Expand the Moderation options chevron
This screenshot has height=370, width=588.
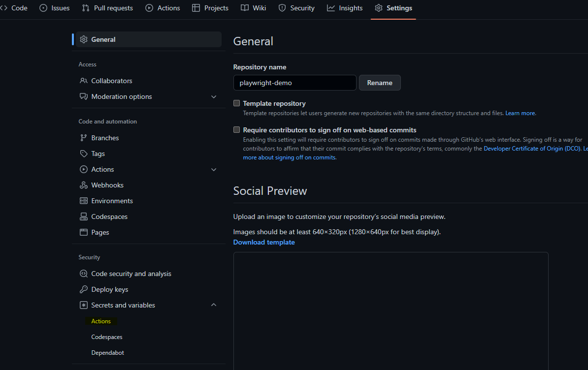click(x=214, y=96)
